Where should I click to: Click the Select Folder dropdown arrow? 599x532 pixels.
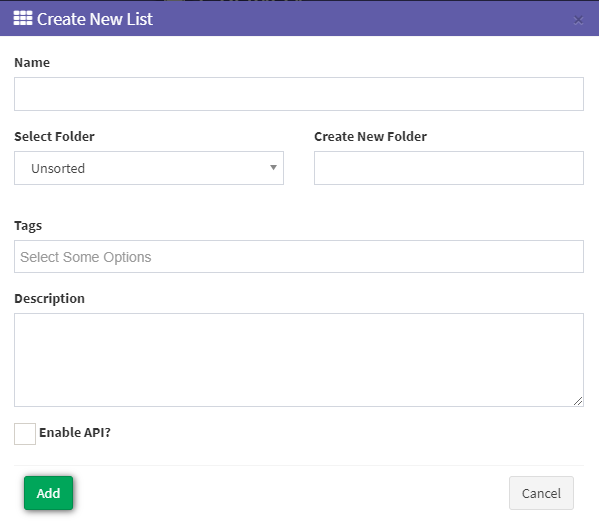(273, 168)
